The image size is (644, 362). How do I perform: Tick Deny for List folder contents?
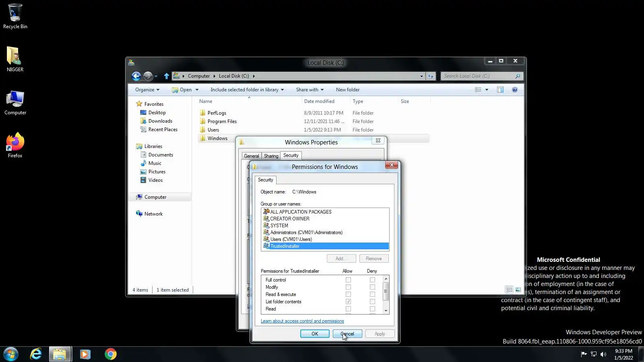pos(372,302)
